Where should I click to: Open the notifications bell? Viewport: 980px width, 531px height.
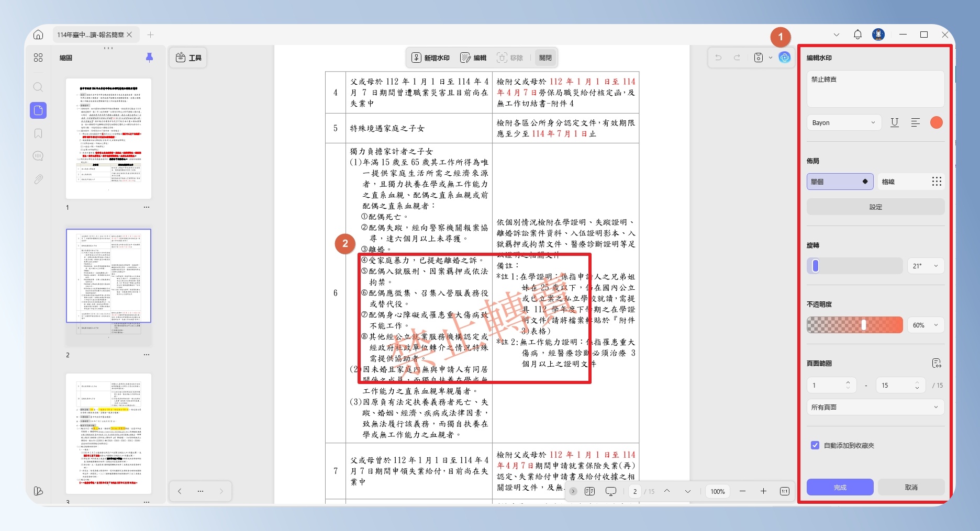pyautogui.click(x=857, y=35)
